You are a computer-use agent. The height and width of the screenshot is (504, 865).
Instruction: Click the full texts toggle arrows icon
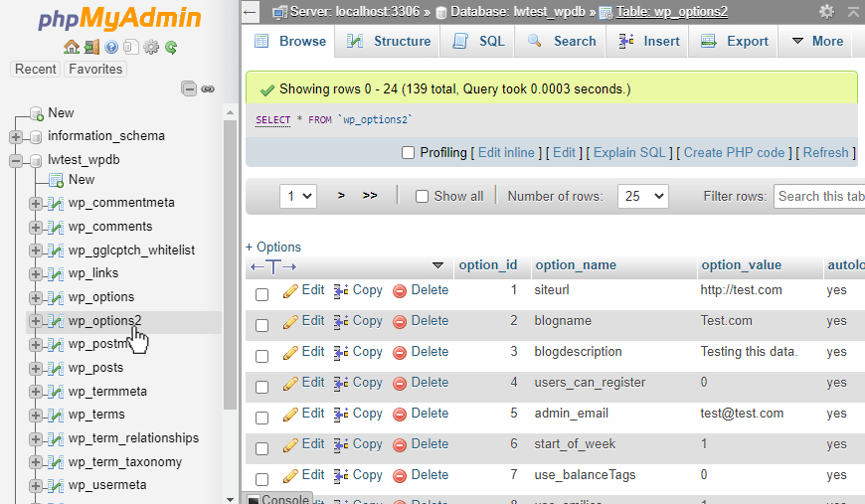coord(273,266)
